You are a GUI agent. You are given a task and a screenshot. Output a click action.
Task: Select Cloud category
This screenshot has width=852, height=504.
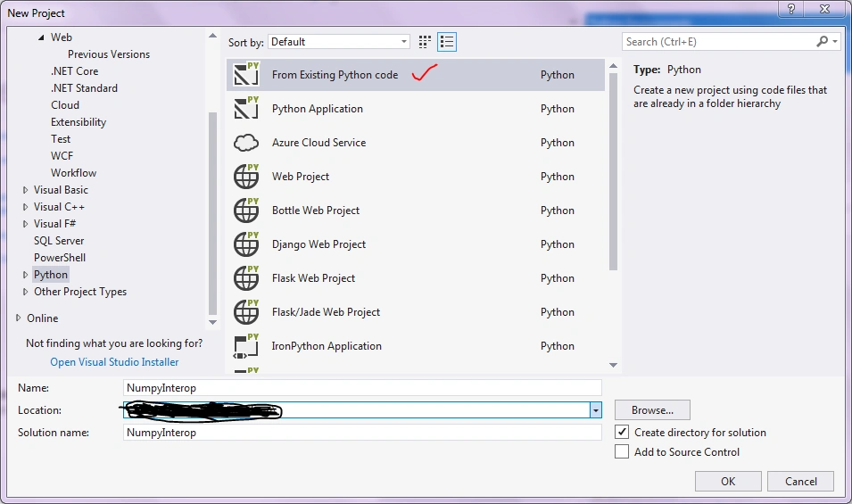[65, 105]
